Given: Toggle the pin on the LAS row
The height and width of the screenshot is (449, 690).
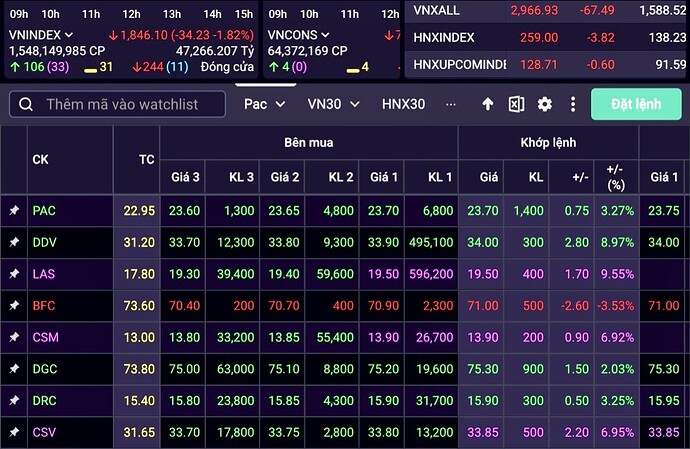Looking at the screenshot, I should point(14,273).
